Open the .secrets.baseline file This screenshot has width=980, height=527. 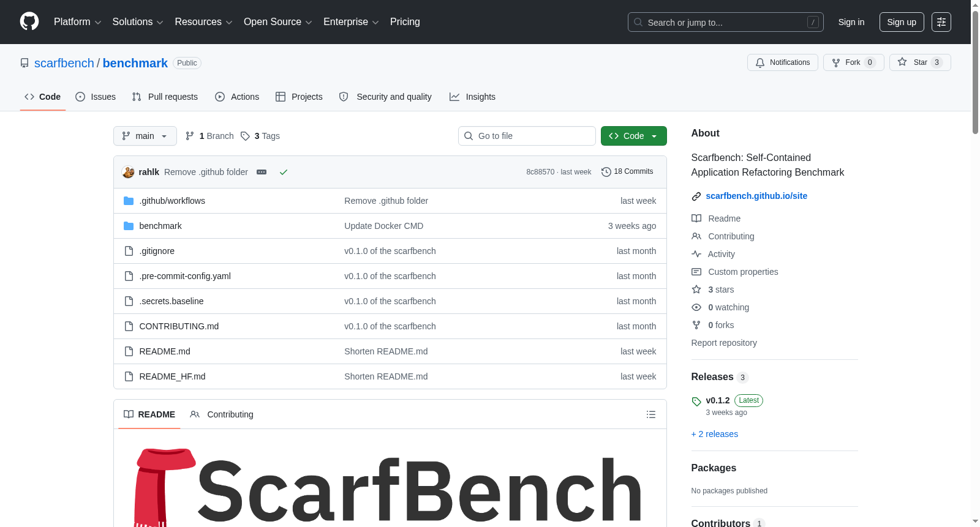click(171, 301)
